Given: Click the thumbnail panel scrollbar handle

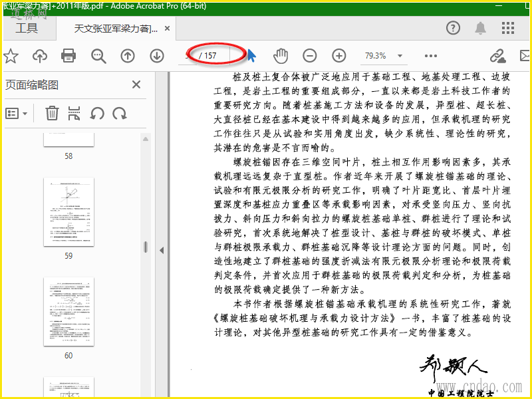Looking at the screenshot, I should click(146, 247).
